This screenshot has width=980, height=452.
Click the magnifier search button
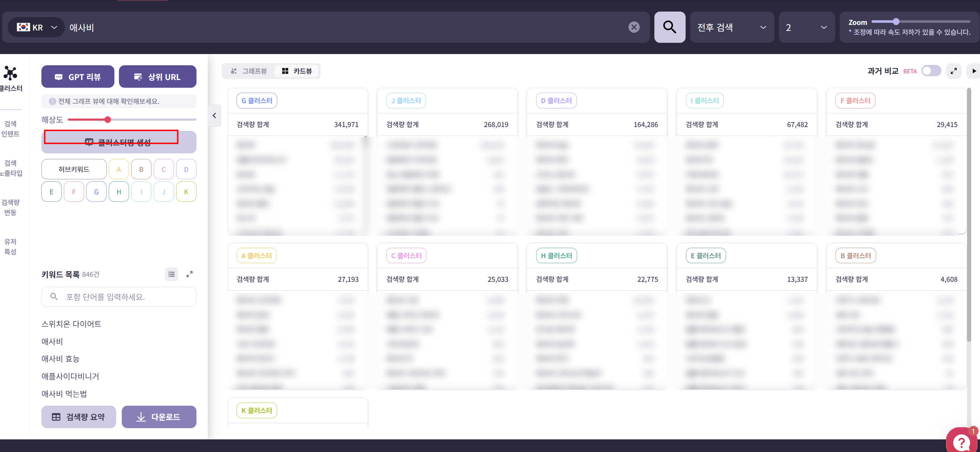tap(669, 27)
